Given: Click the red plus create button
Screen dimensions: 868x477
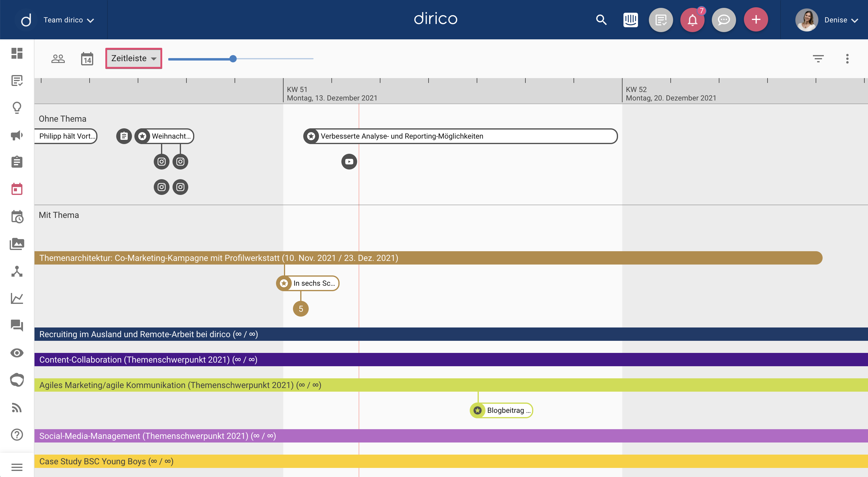Looking at the screenshot, I should point(756,20).
